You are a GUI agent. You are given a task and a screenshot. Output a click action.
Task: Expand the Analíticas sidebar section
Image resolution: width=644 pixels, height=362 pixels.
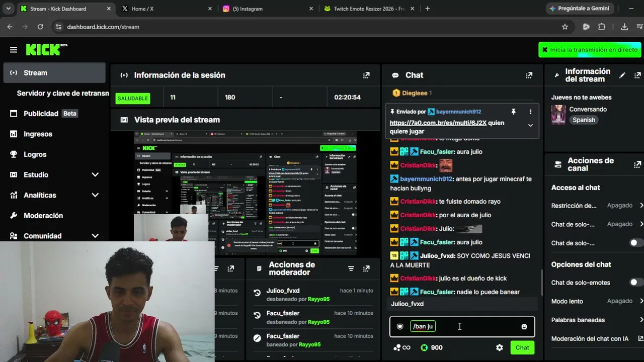tap(95, 195)
